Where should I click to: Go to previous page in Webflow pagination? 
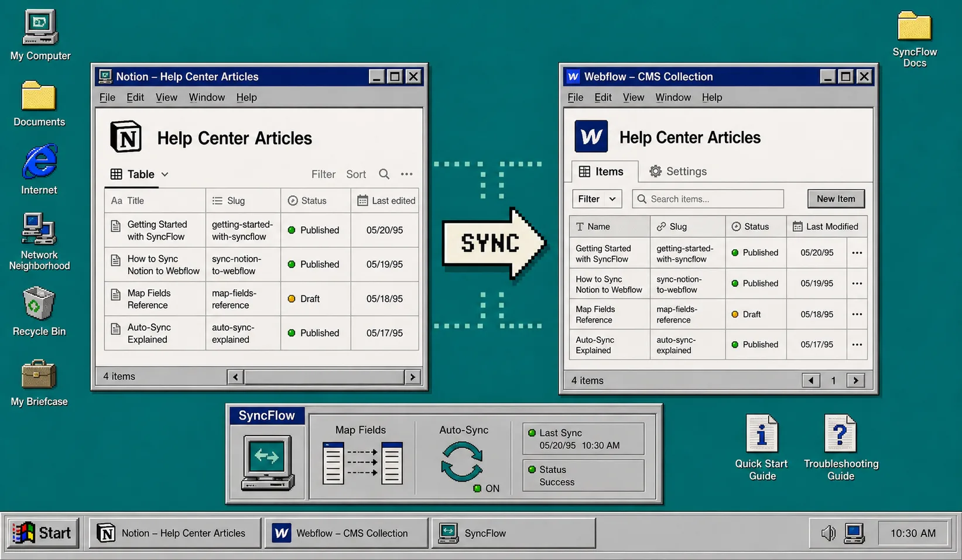click(x=811, y=380)
